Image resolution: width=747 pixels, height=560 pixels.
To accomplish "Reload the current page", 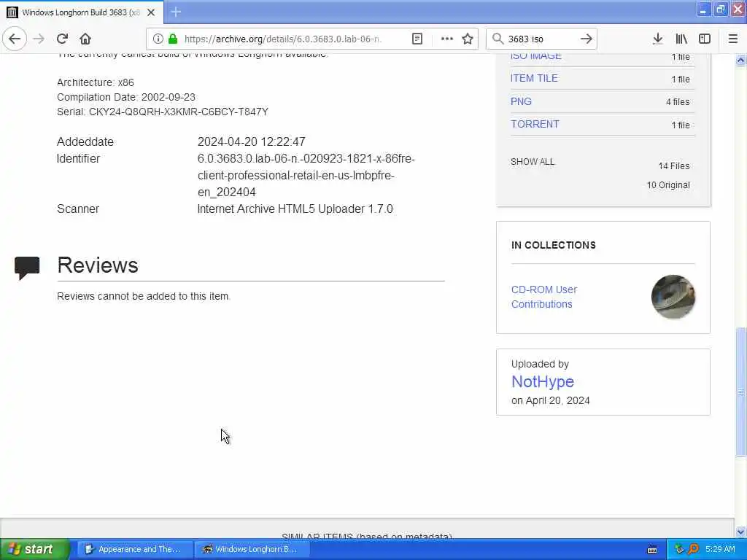I will [62, 39].
